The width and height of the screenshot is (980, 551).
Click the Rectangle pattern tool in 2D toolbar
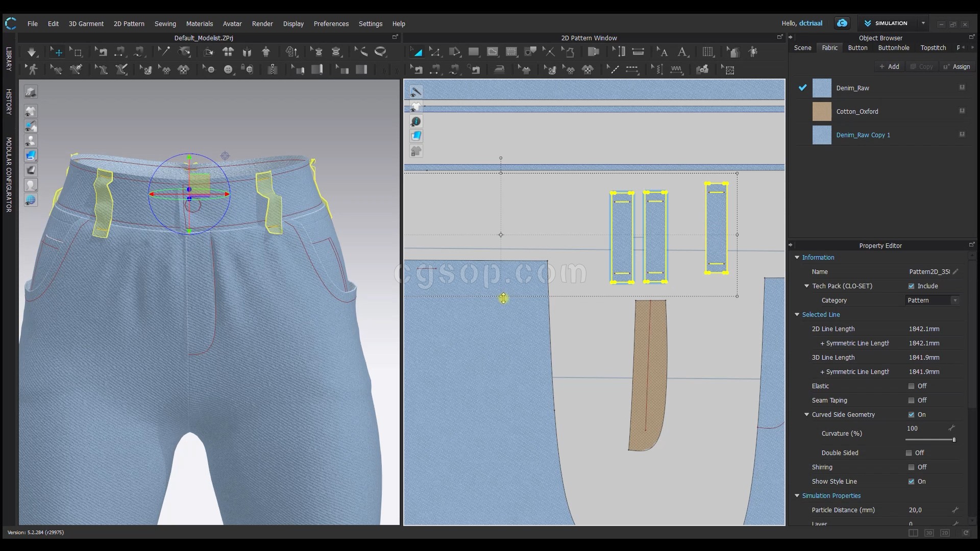(474, 52)
